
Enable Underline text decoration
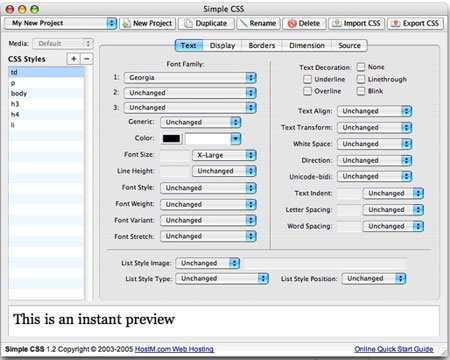coord(308,79)
